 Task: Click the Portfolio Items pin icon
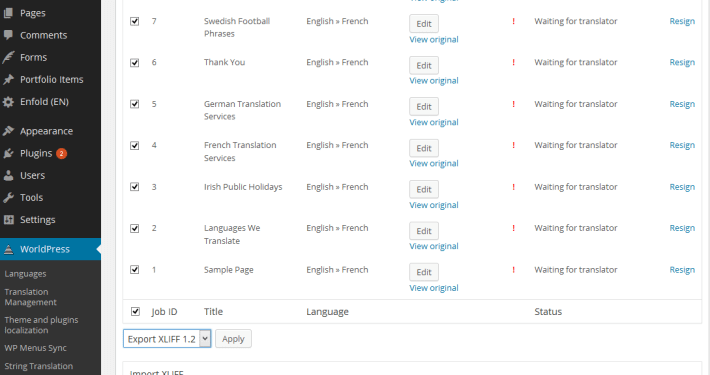point(8,79)
